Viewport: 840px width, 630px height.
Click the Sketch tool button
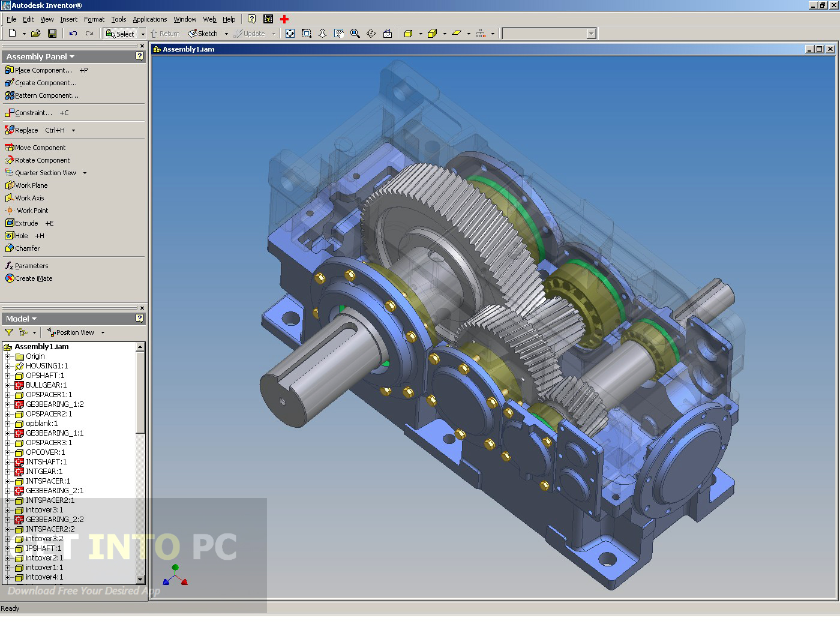tap(203, 34)
